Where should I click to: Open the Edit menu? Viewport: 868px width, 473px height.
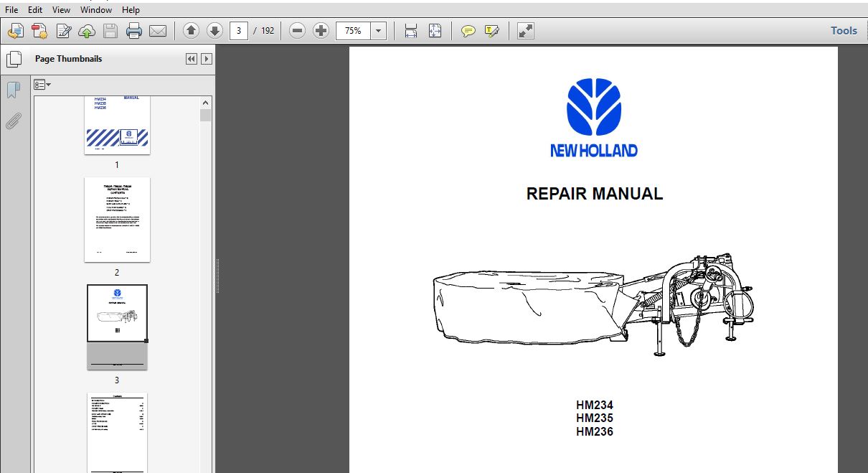point(35,10)
